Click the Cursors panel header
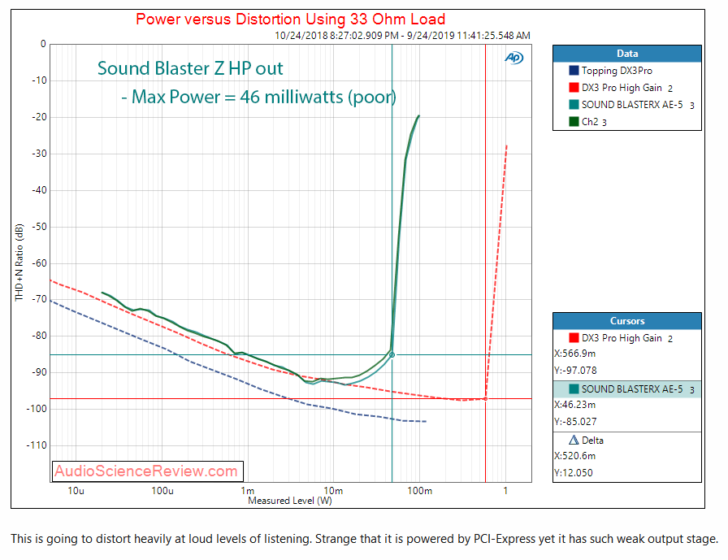The image size is (728, 560). pos(626,321)
